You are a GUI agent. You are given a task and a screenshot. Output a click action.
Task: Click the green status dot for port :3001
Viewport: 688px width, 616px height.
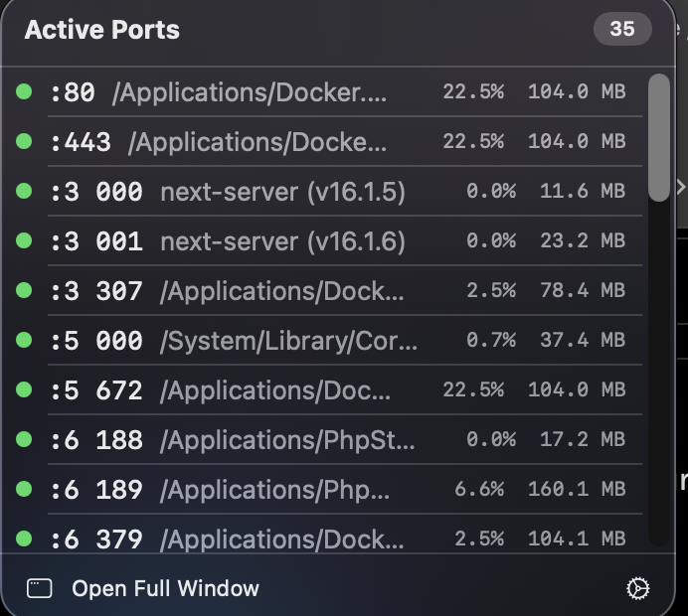click(24, 240)
